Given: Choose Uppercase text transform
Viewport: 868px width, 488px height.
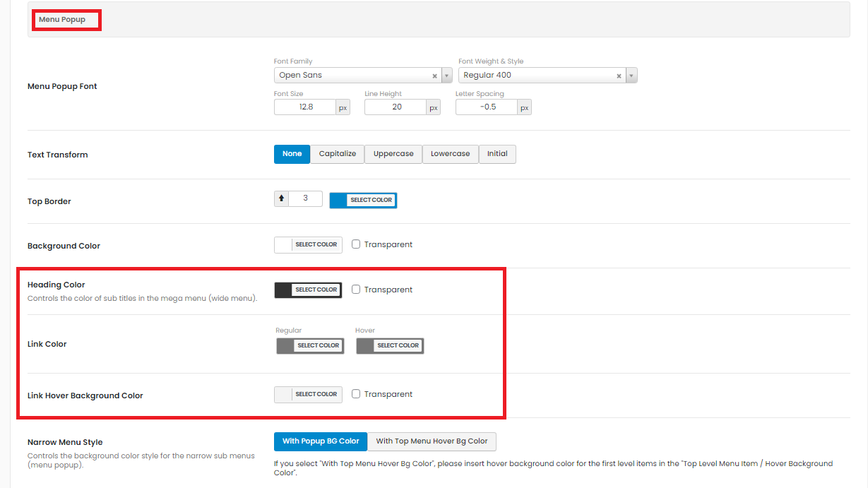Looking at the screenshot, I should (393, 154).
